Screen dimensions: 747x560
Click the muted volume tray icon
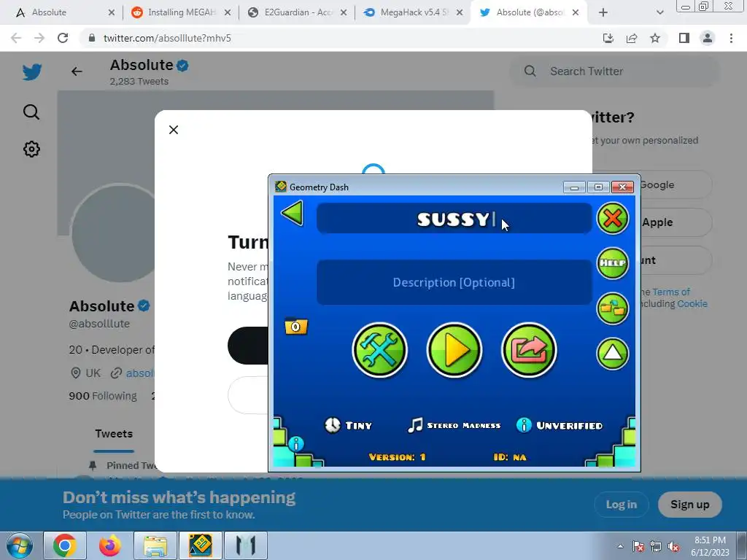673,547
